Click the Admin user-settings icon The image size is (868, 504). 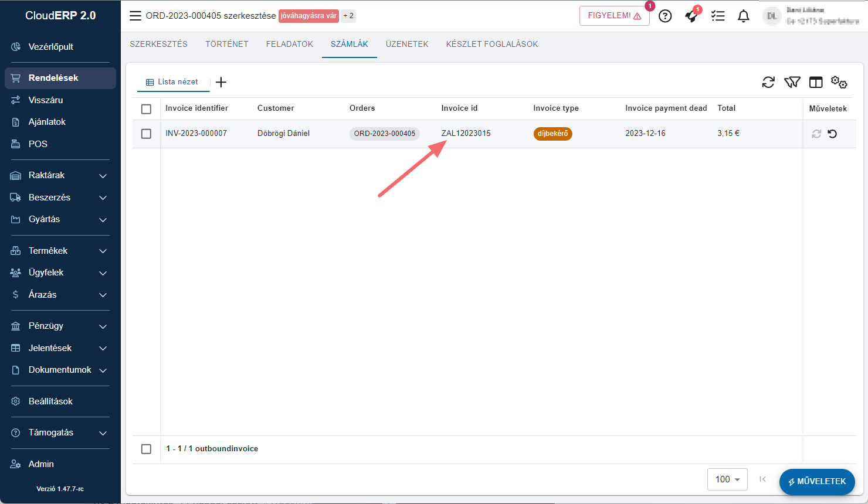point(16,464)
